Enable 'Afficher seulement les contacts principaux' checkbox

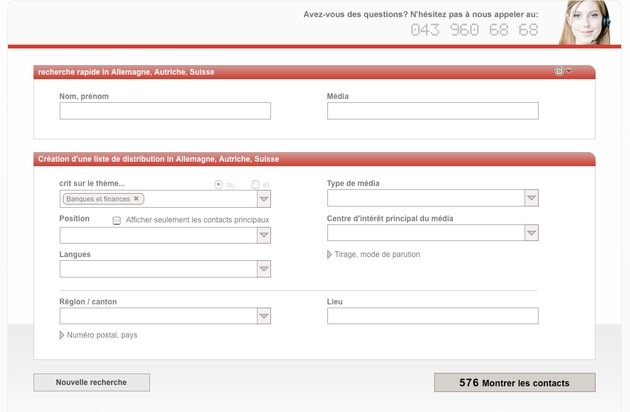coord(117,220)
